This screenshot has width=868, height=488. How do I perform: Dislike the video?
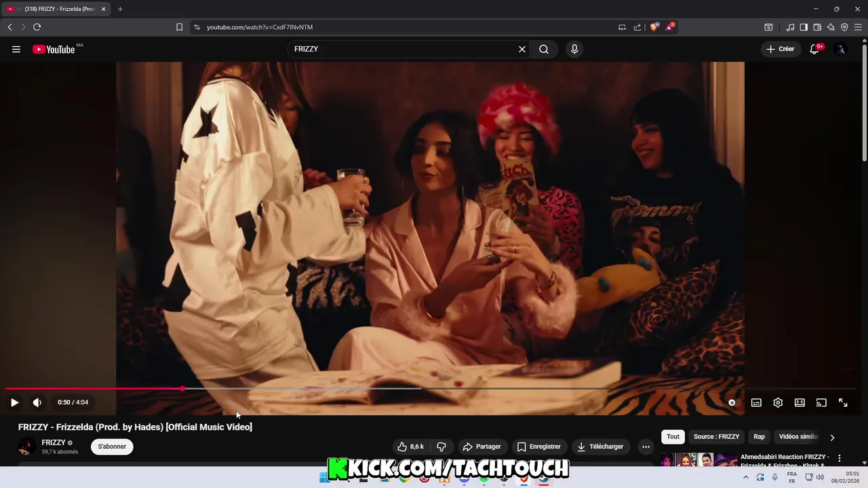pos(441,447)
